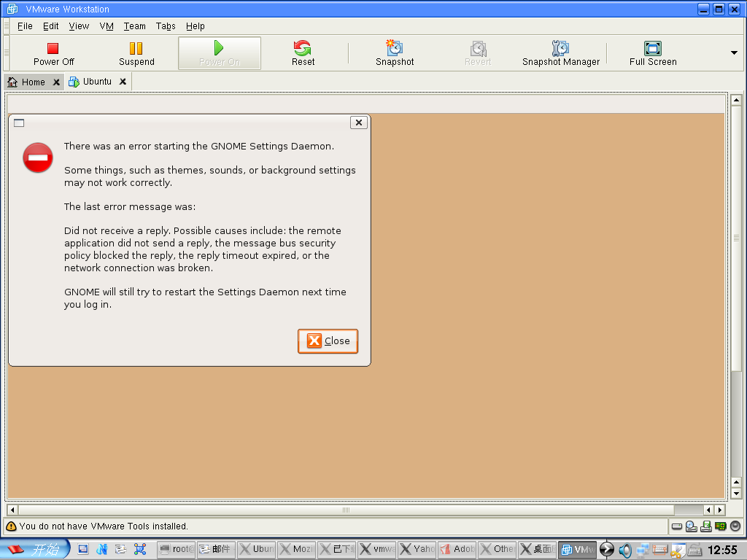Take a Snapshot of the VM
747x560 pixels.
(395, 53)
